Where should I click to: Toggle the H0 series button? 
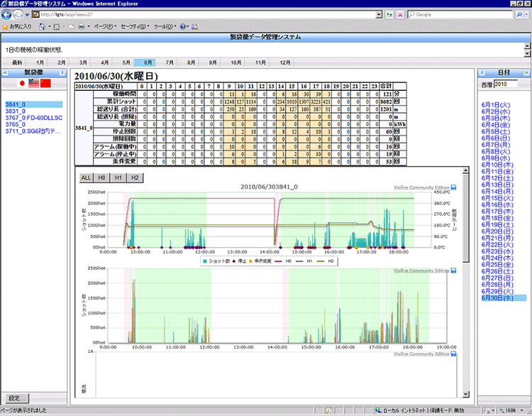pos(102,177)
